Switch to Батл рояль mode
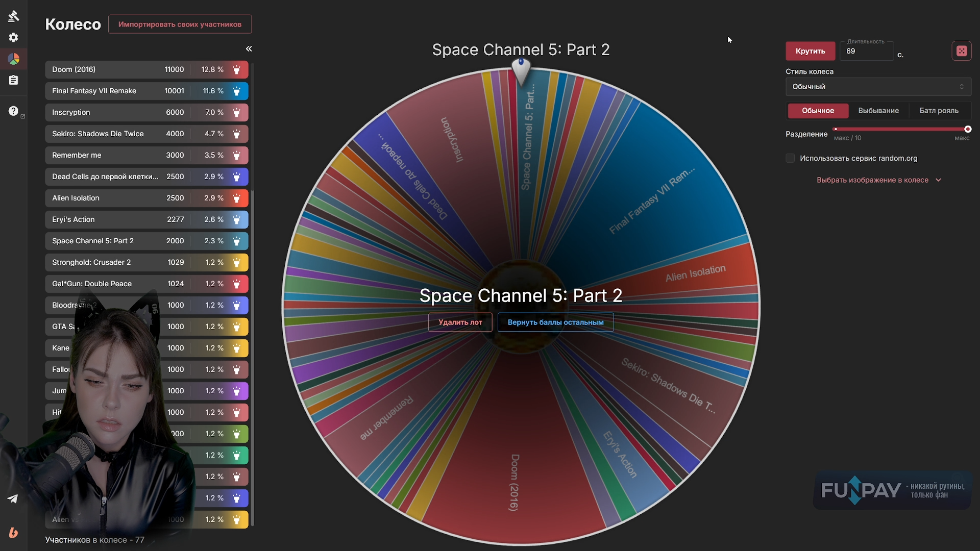980x551 pixels. click(939, 111)
